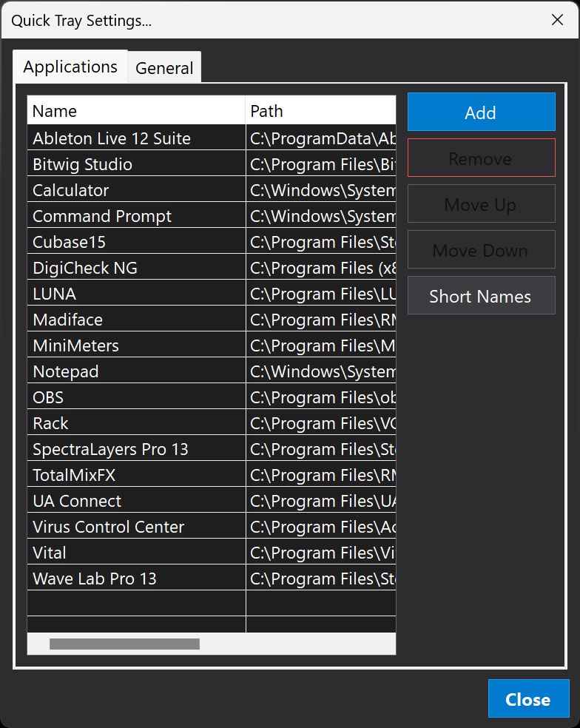Click the path cell for Rack
580x728 pixels.
pos(321,423)
